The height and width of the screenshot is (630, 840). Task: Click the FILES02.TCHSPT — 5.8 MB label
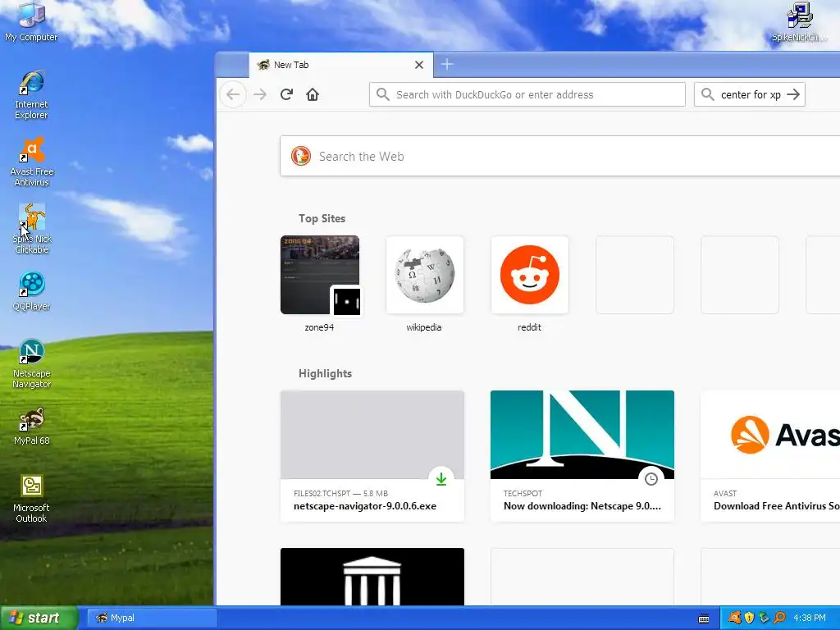point(340,493)
